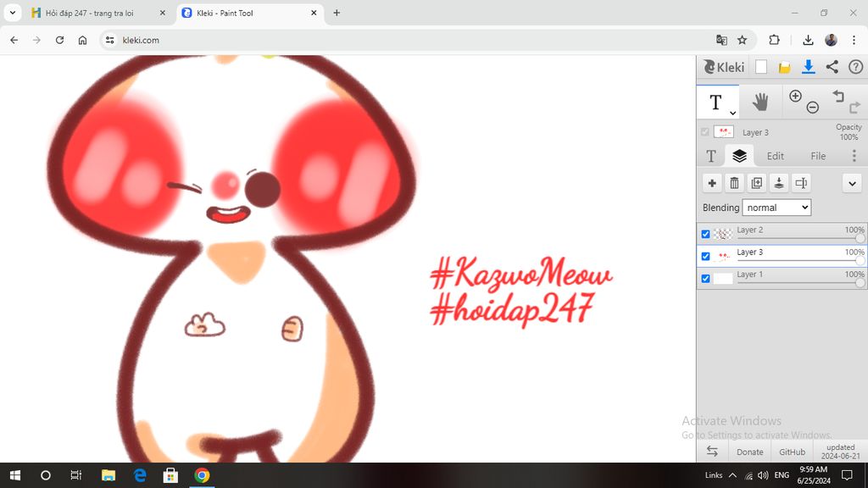View site information icon beside URL
The image size is (868, 488).
pos(110,40)
